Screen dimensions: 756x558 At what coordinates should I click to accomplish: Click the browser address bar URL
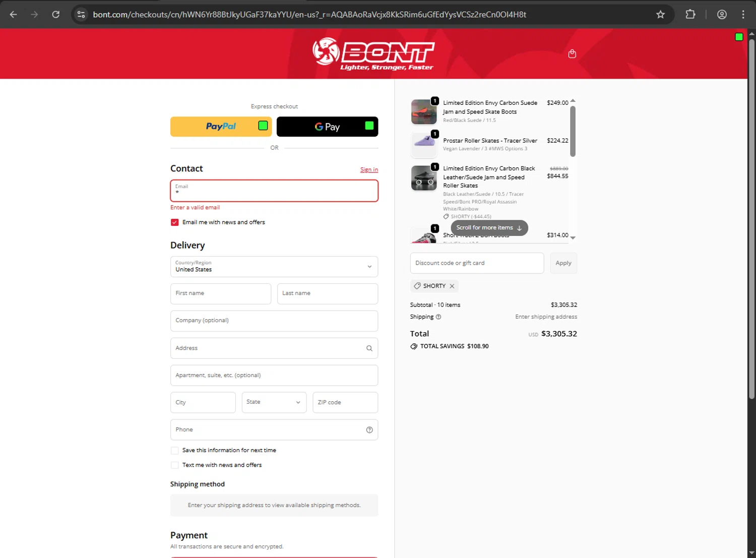309,15
